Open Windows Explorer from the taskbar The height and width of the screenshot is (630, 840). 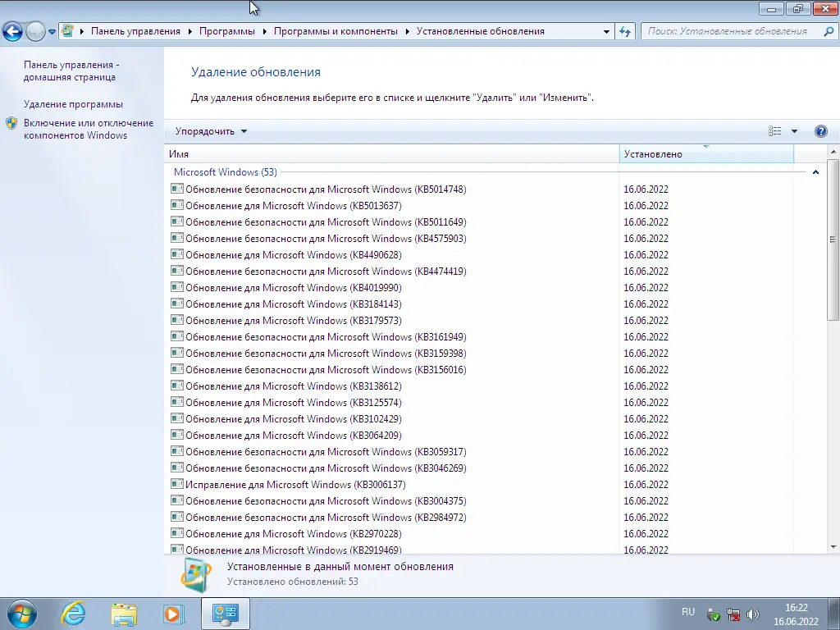[124, 614]
